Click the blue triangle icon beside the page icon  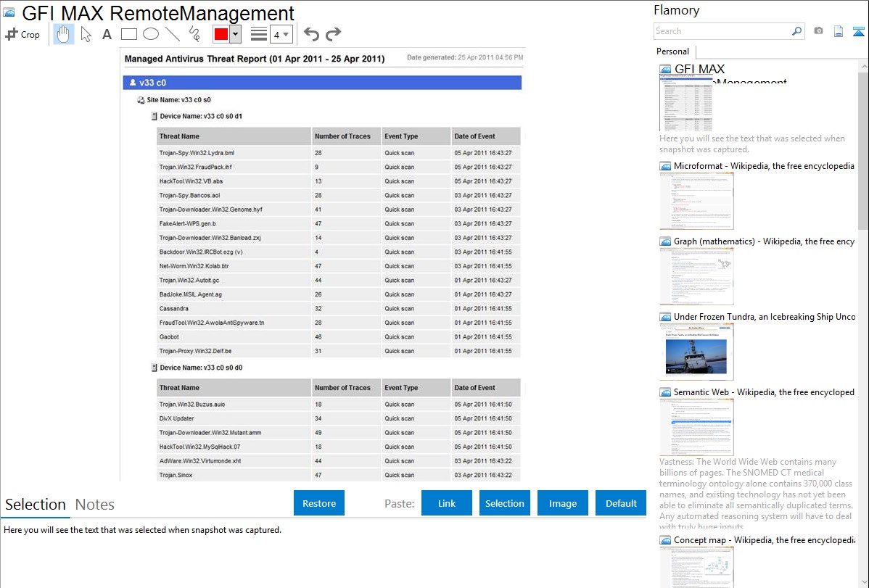tap(858, 31)
